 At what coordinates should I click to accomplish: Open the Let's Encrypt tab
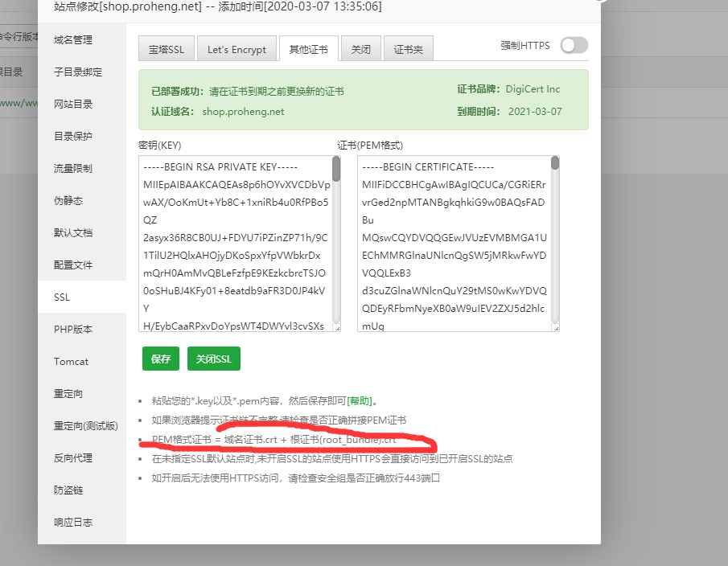click(236, 49)
